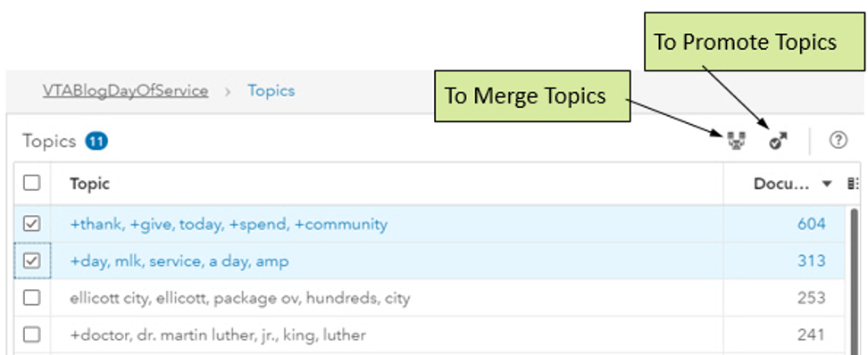The image size is (868, 355).
Task: Check the +doctor, dr. martin luther checkbox
Action: point(32,334)
